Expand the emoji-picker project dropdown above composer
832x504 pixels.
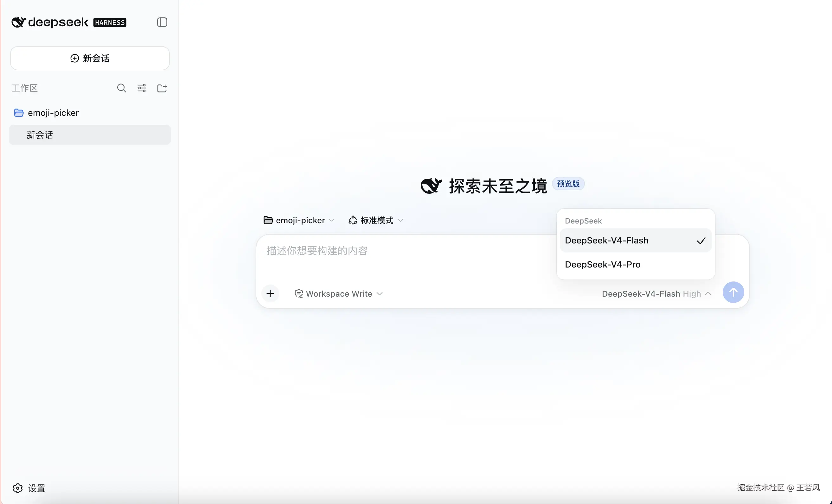coord(299,220)
